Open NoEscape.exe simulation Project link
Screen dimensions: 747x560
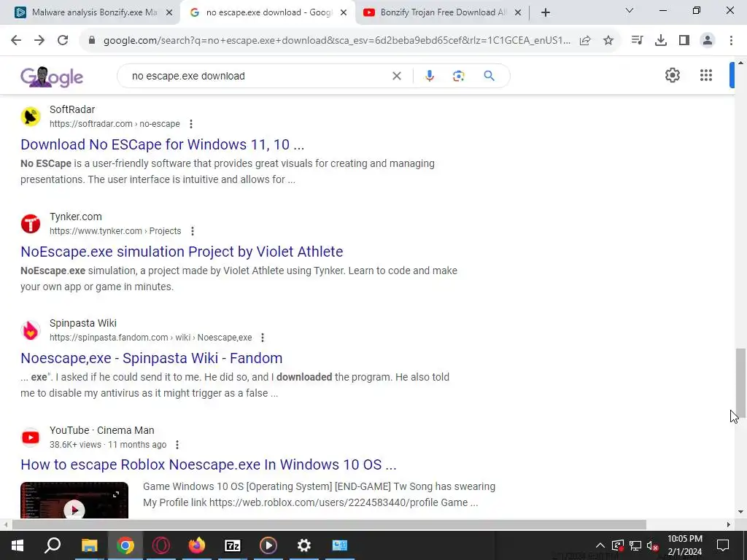(182, 252)
